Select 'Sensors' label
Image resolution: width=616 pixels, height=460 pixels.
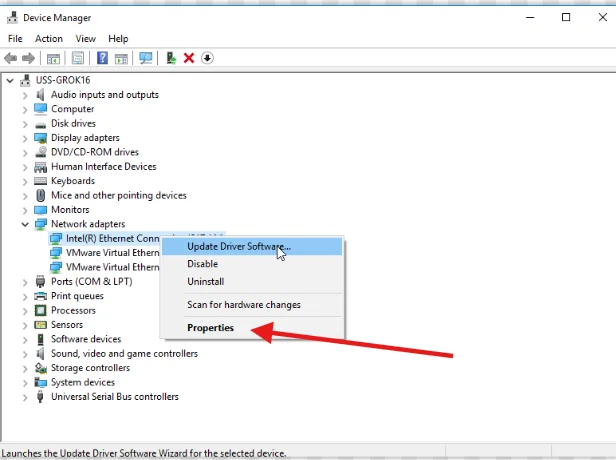coord(67,324)
